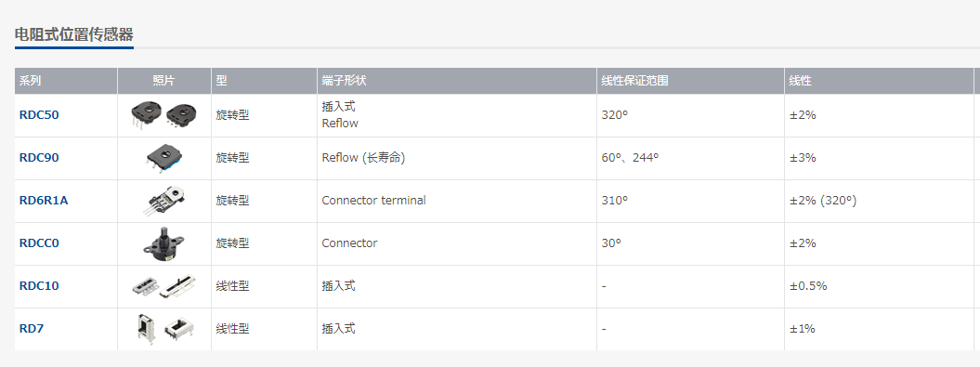Click the RDC10 linear sensor photo

click(x=163, y=286)
